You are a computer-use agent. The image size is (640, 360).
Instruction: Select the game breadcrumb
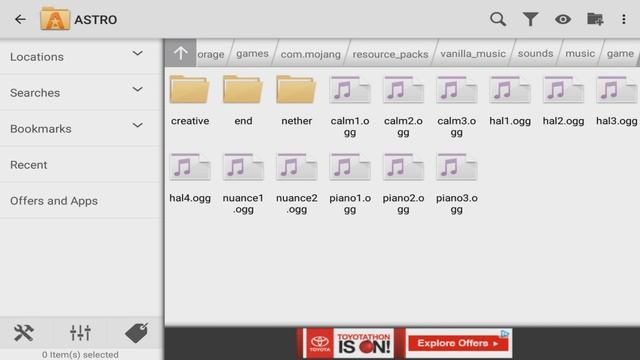(620, 53)
